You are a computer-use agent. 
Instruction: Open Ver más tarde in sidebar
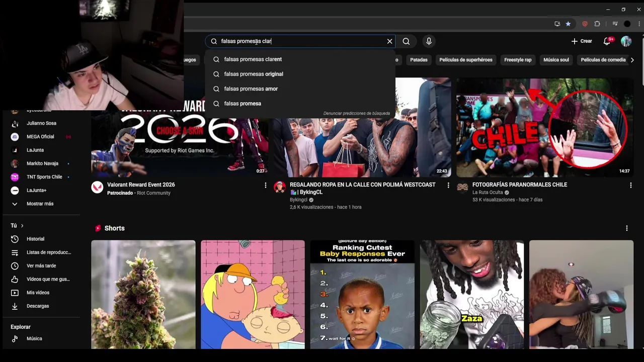pos(41,266)
